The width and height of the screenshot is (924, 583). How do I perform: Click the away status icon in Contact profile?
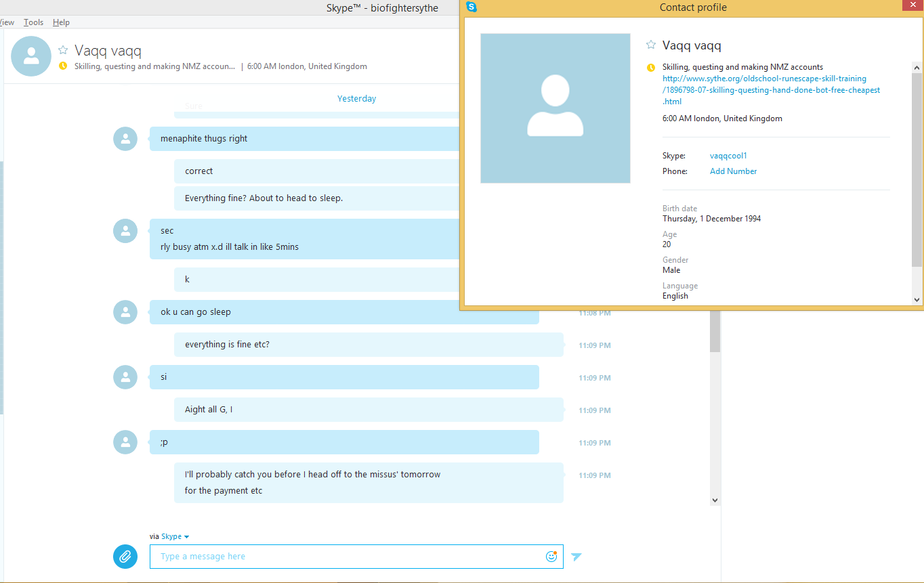coord(651,68)
